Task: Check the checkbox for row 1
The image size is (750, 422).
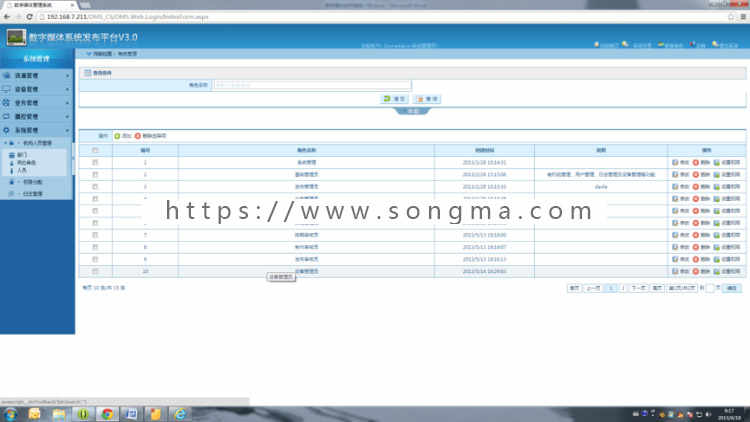Action: click(95, 163)
